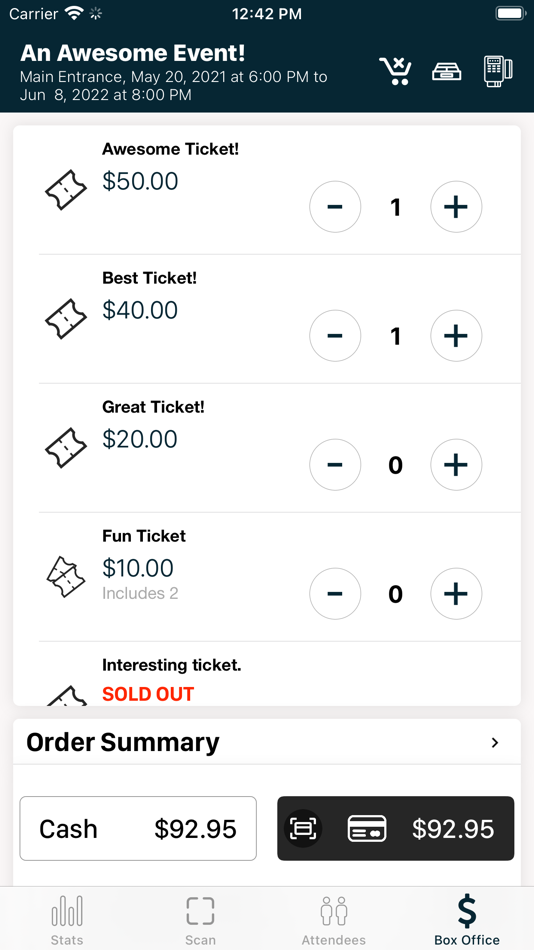Open the cash drawer icon in header
534x950 pixels.
tap(447, 71)
